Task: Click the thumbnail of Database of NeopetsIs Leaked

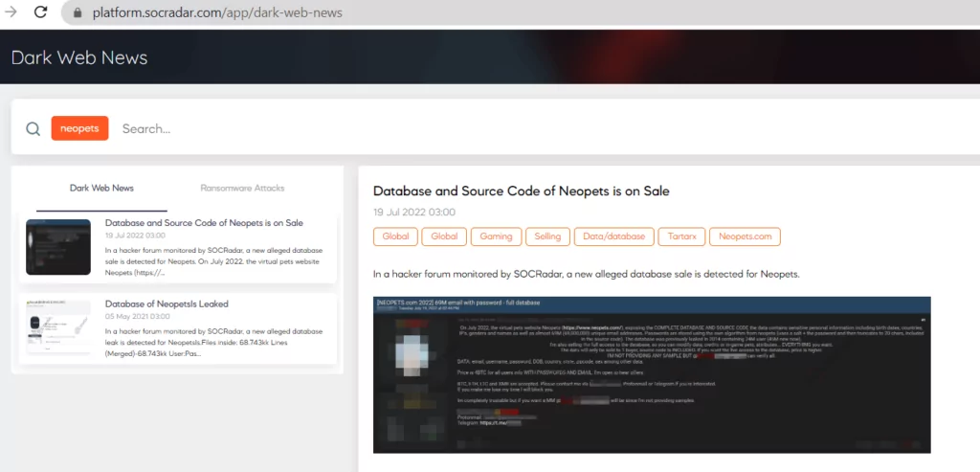Action: click(x=58, y=328)
